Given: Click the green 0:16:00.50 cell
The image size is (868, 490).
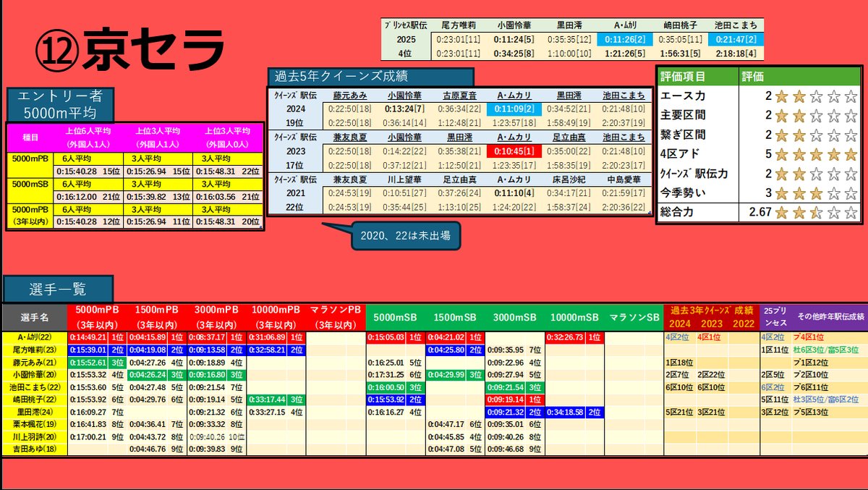Looking at the screenshot, I should (x=386, y=387).
